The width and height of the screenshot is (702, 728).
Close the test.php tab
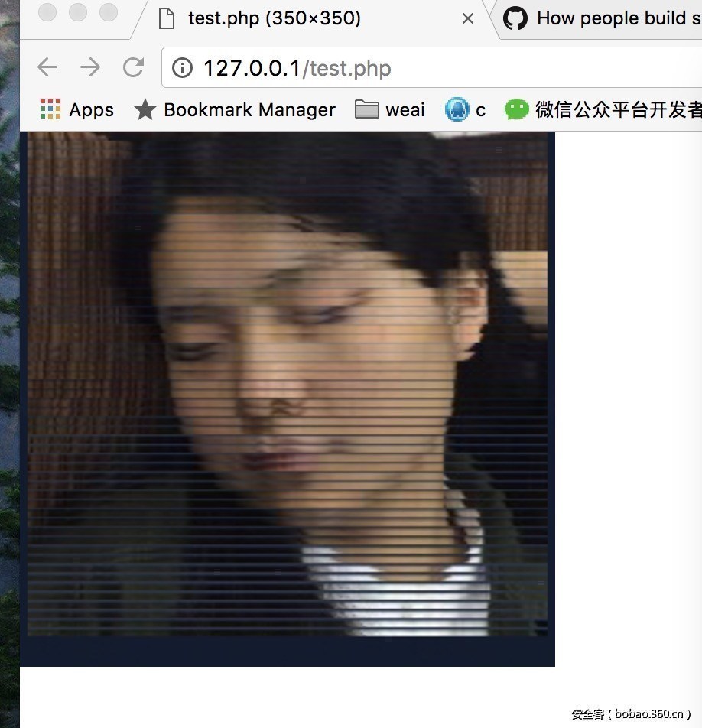(468, 18)
